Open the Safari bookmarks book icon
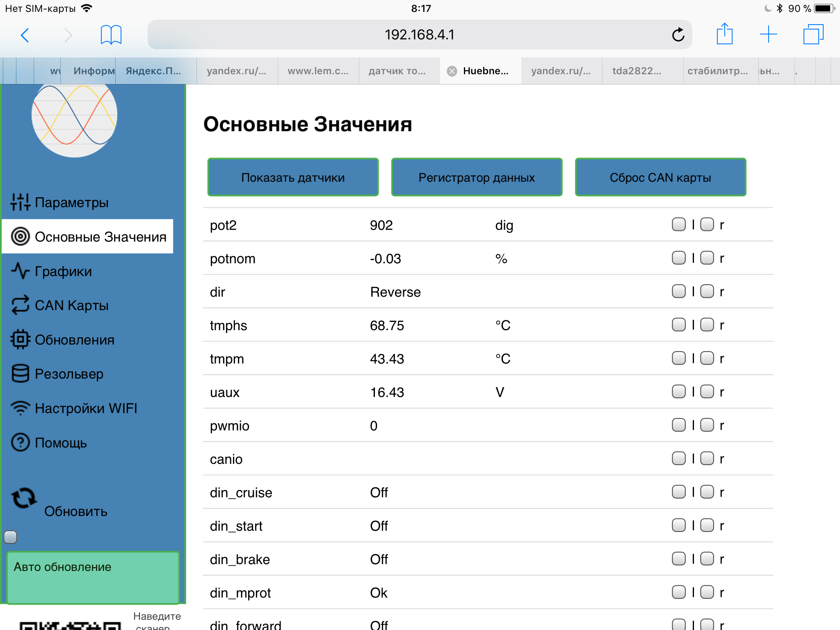Image resolution: width=840 pixels, height=630 pixels. tap(111, 34)
